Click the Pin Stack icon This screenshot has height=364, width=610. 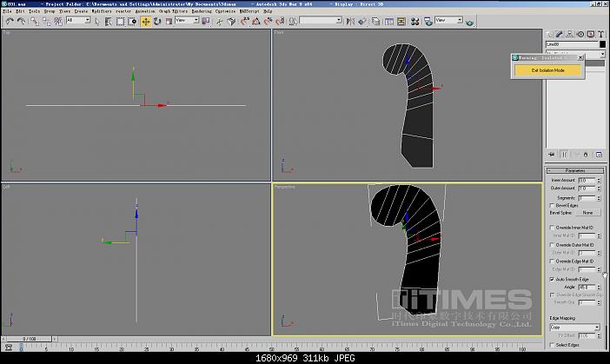point(551,155)
